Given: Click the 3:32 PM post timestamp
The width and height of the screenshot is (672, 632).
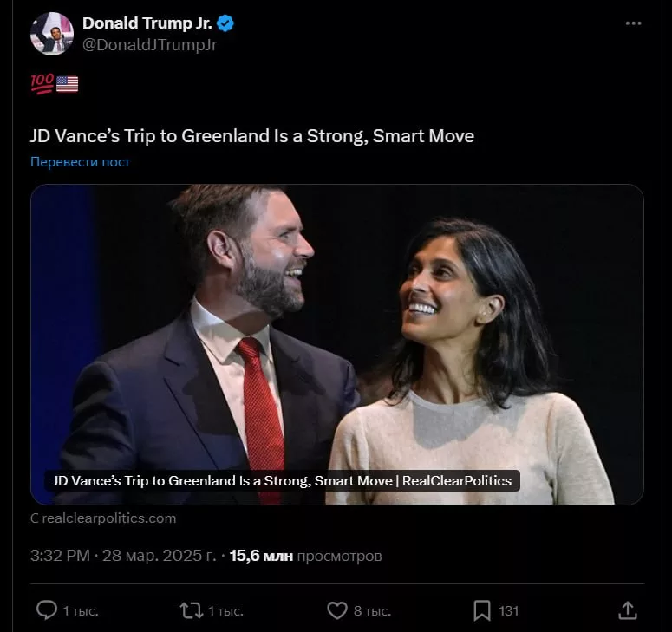Looking at the screenshot, I should 60,556.
